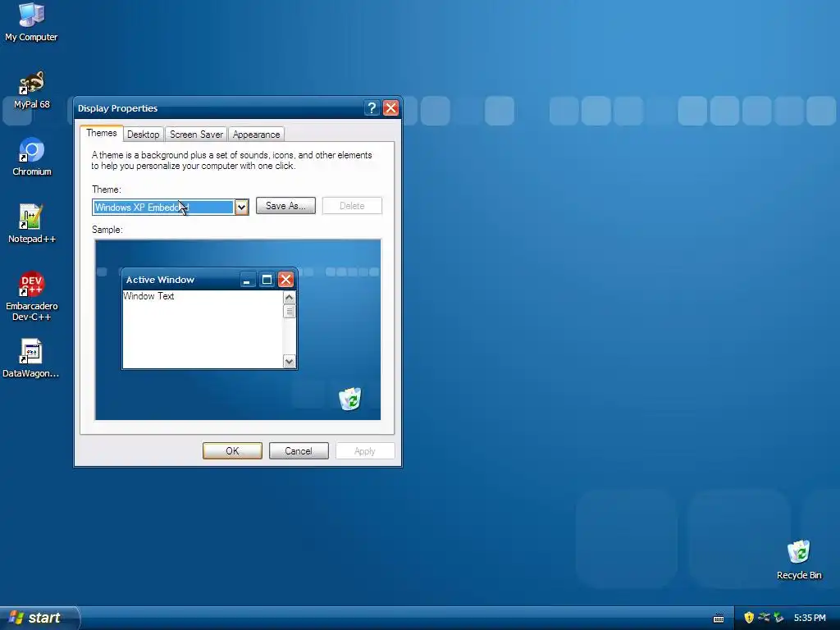Click the sample window's minimize button
Viewport: 840px width, 630px height.
pos(247,280)
